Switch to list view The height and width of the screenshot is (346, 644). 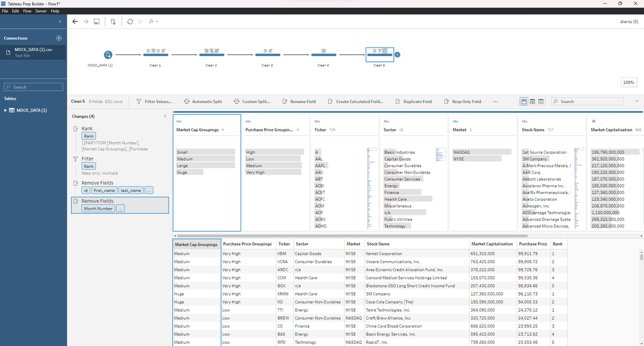click(541, 101)
